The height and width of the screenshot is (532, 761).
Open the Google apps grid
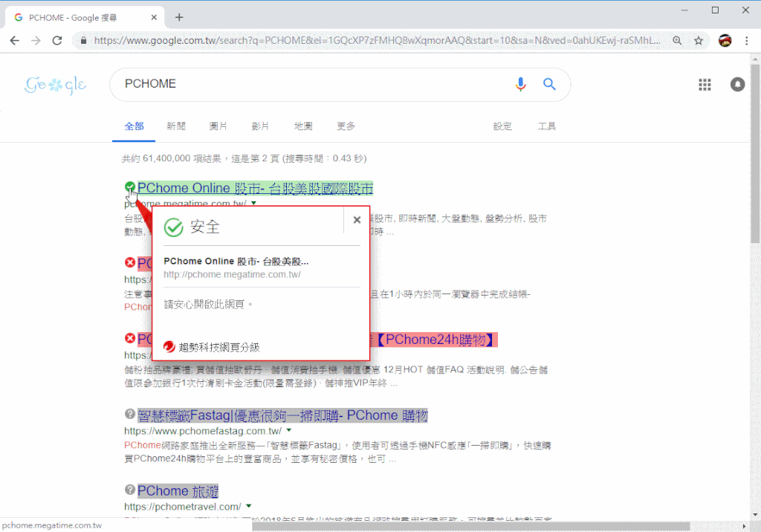tap(705, 85)
